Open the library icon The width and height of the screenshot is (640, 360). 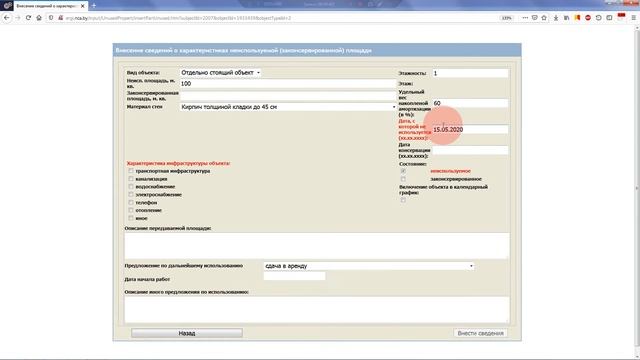pos(567,18)
